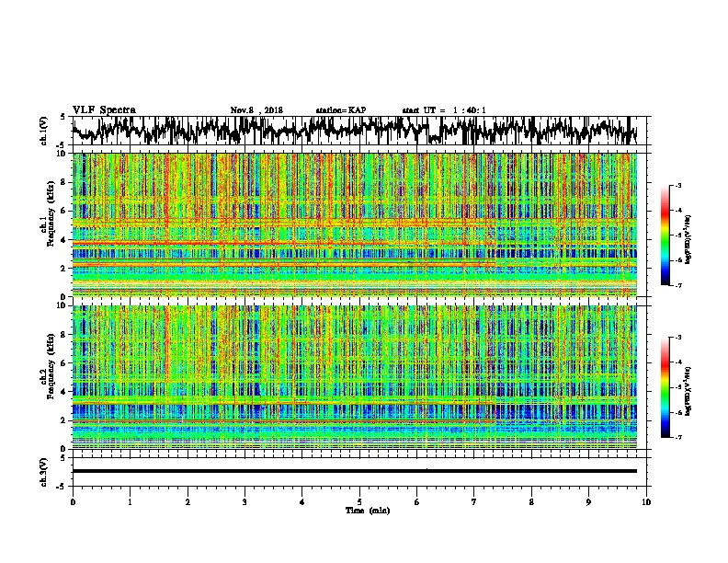Click the VLF Spectra title
728x563 pixels.
point(104,110)
